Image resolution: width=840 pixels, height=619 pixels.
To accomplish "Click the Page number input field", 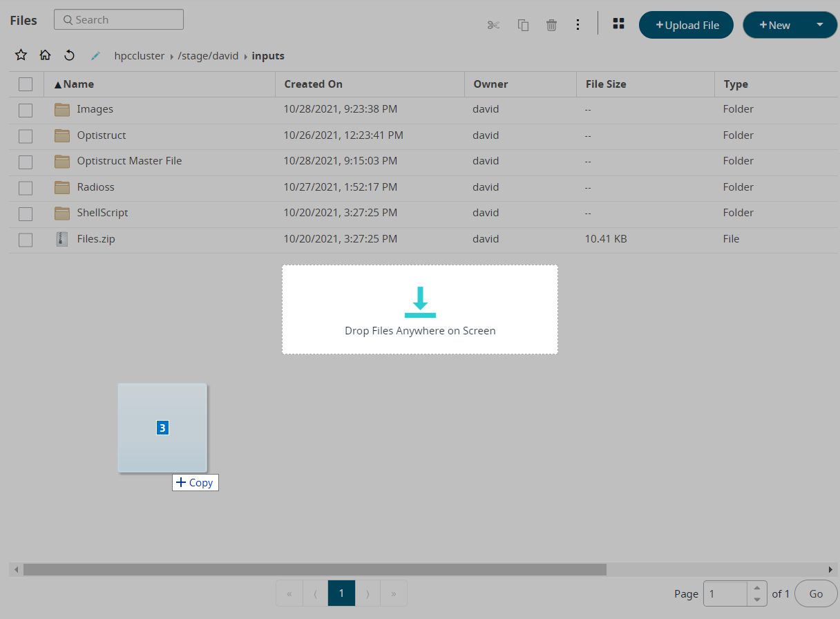I will 725,593.
